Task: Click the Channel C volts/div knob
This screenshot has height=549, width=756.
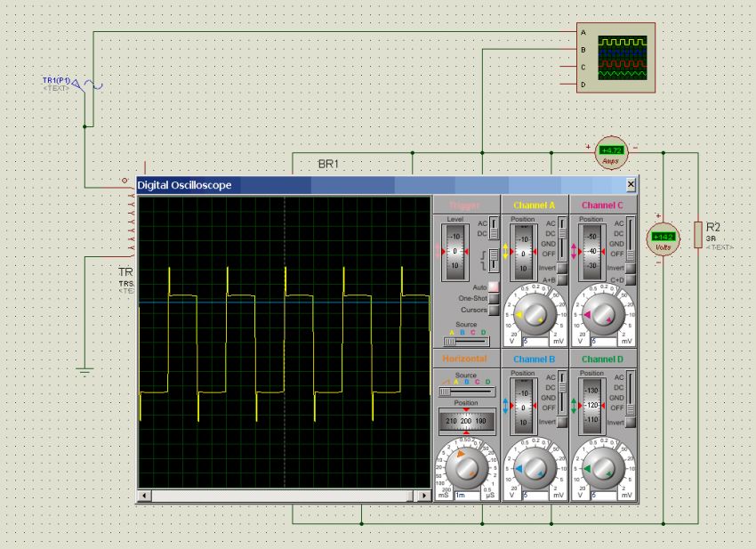Action: [x=603, y=313]
